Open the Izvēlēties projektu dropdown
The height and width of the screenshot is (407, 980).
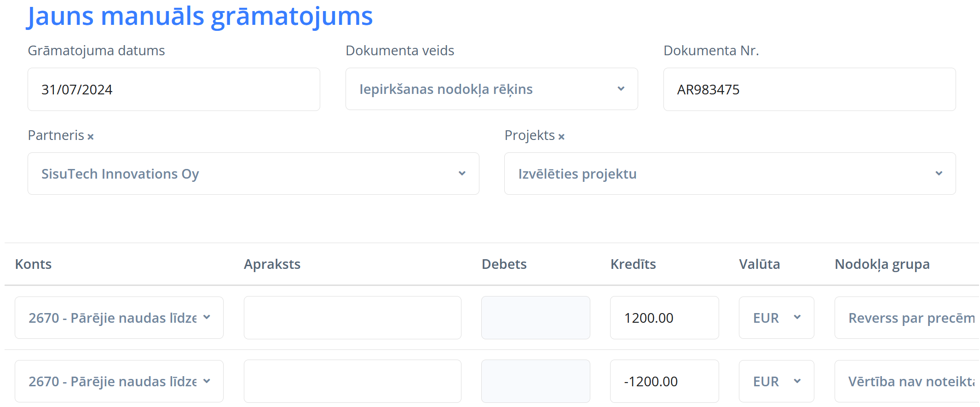coord(730,174)
